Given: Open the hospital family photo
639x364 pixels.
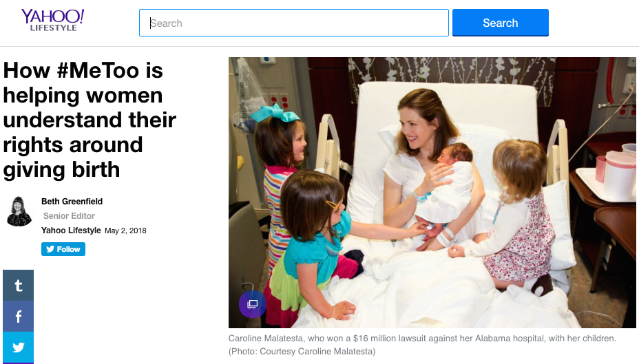Looking at the screenshot, I should (x=432, y=193).
